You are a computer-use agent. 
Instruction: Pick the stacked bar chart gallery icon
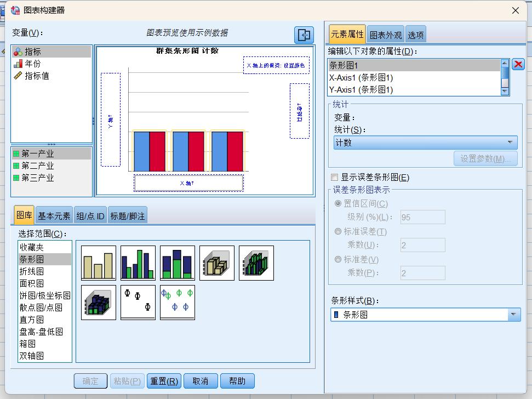coord(177,263)
